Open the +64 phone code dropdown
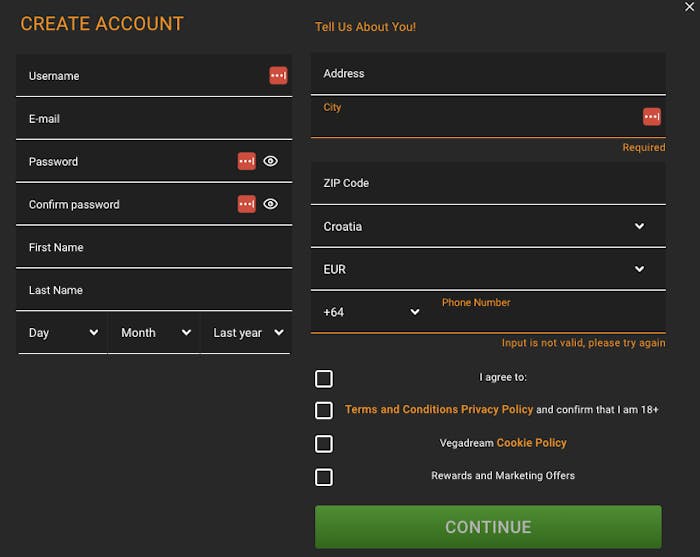 pos(371,312)
